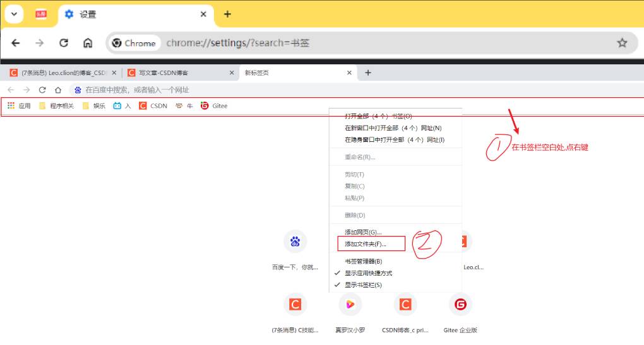Open the home page in the outer Chrome toolbar
The image size is (644, 345).
pyautogui.click(x=88, y=43)
